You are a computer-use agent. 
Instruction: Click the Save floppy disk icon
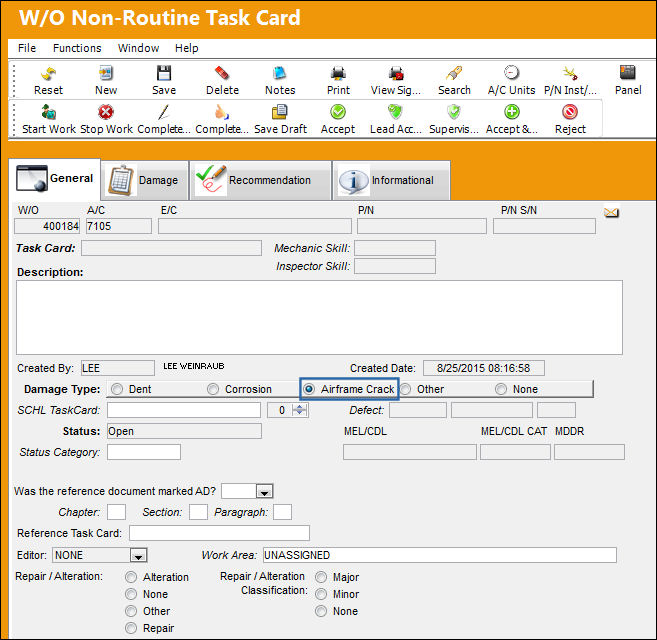(164, 73)
